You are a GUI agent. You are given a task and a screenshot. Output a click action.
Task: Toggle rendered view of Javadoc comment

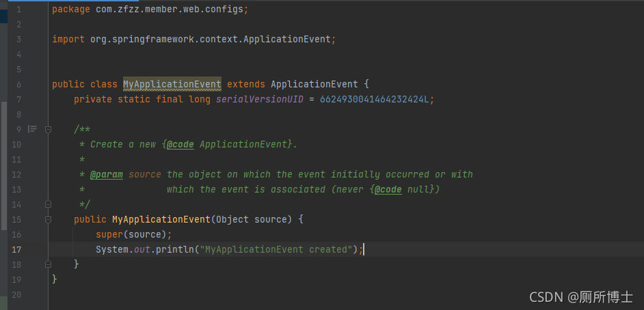click(x=32, y=129)
